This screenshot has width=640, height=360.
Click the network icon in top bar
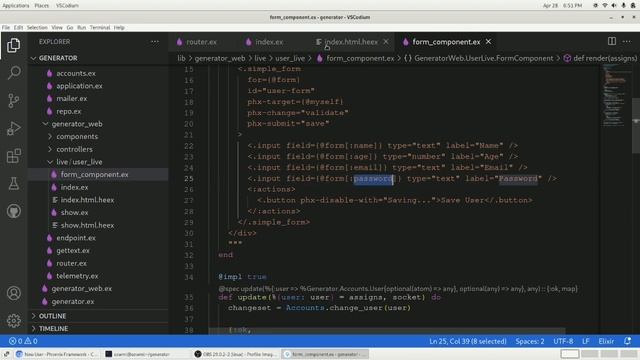(x=605, y=6)
